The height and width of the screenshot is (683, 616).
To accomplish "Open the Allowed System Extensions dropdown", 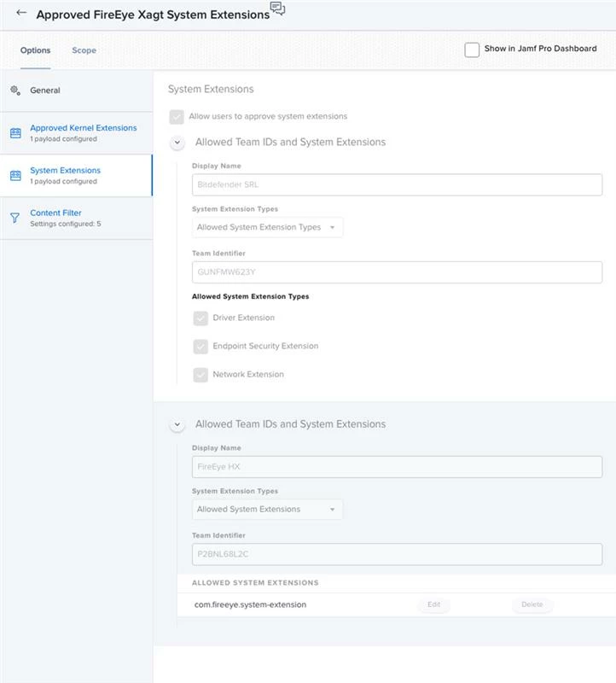I will [267, 509].
